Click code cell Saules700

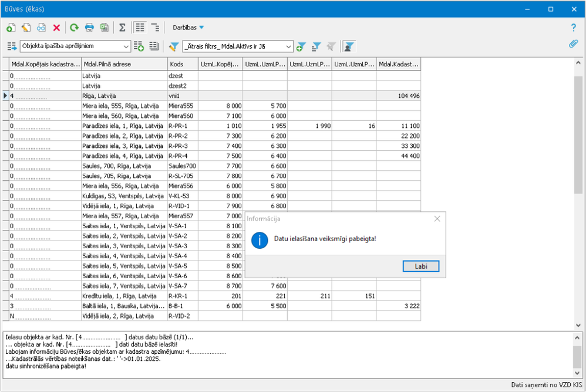(x=183, y=166)
